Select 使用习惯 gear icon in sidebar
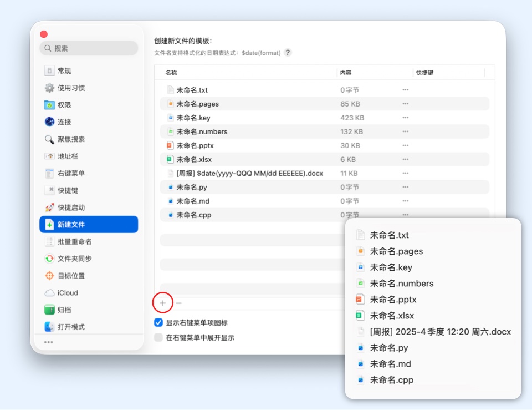The height and width of the screenshot is (410, 532). point(50,88)
